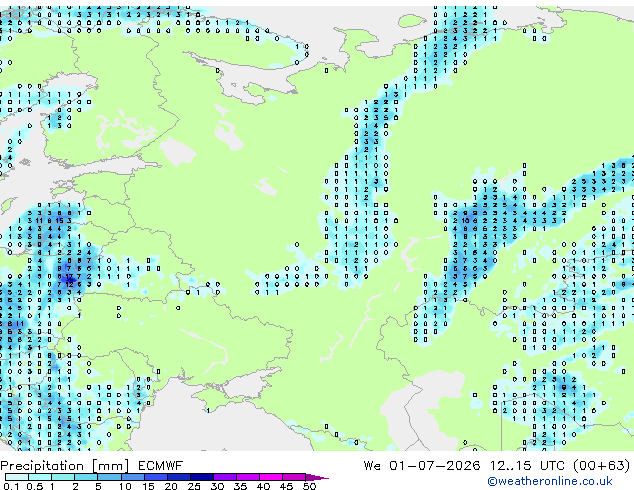Click the legend value 50 label
Image resolution: width=634 pixels, height=490 pixels.
309,486
